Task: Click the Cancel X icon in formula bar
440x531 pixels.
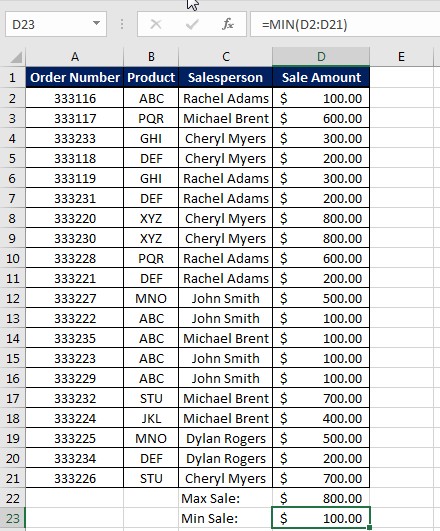Action: (155, 24)
